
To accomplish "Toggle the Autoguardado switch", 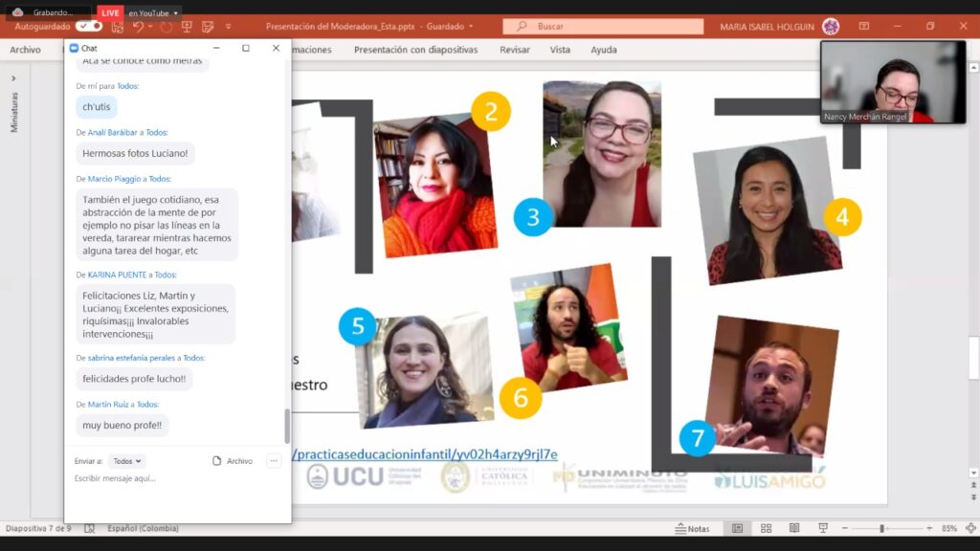I will click(x=88, y=27).
